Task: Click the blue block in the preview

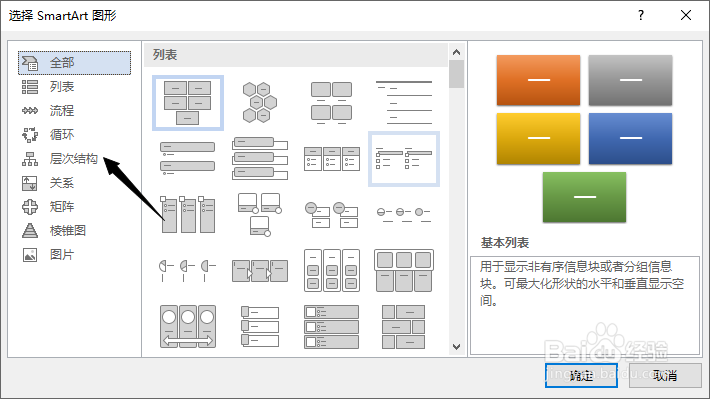Action: (630, 139)
